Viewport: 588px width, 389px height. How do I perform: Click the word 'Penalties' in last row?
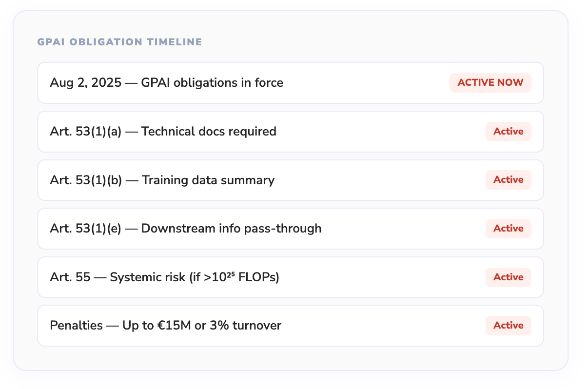pyautogui.click(x=76, y=325)
